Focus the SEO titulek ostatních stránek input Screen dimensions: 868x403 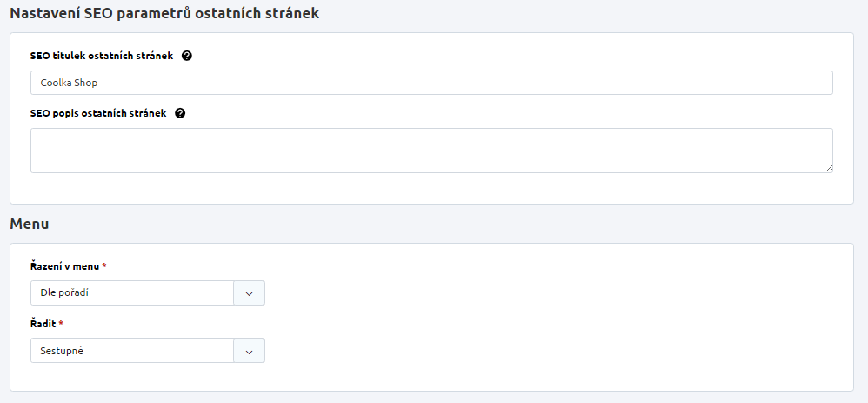[431, 83]
